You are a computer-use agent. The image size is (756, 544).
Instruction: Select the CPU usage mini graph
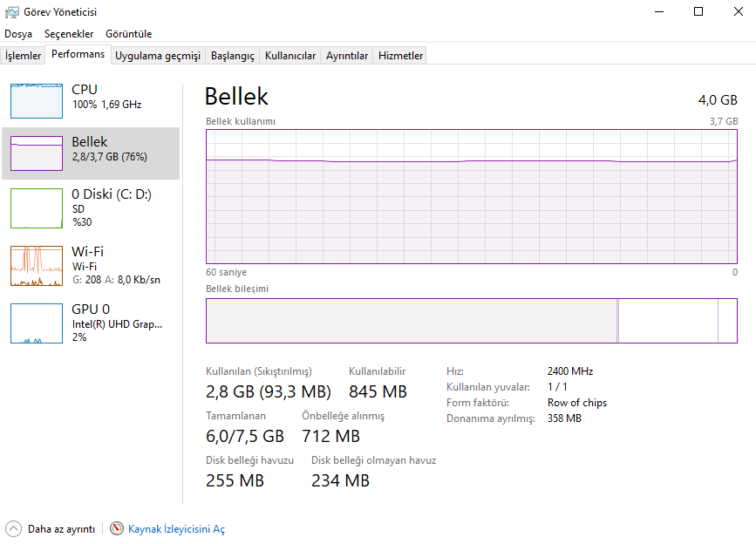tap(37, 100)
